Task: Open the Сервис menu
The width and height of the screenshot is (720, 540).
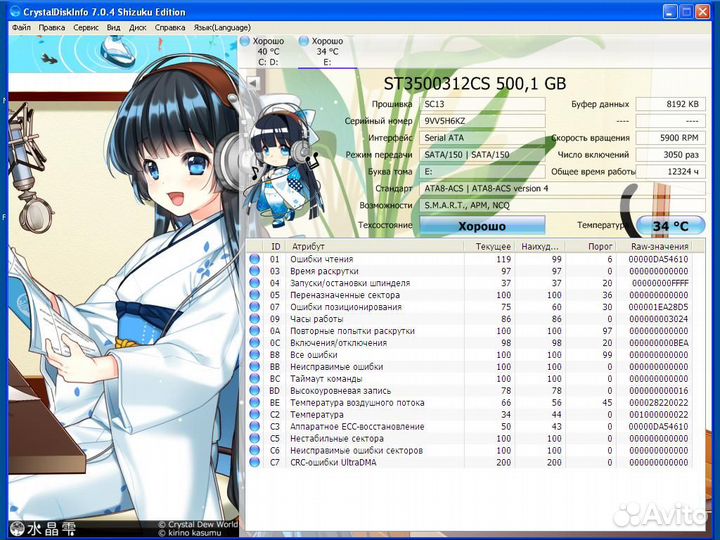Action: (x=85, y=28)
